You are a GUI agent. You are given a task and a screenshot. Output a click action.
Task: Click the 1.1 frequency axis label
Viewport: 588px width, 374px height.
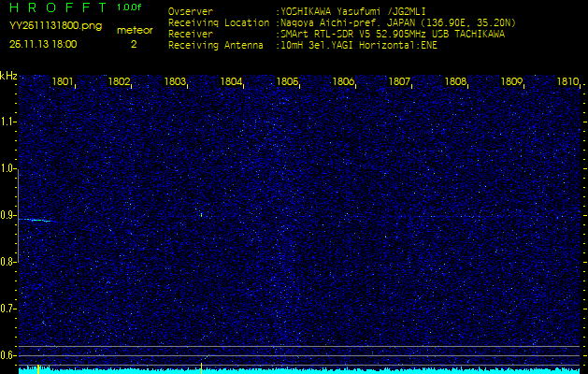8,122
